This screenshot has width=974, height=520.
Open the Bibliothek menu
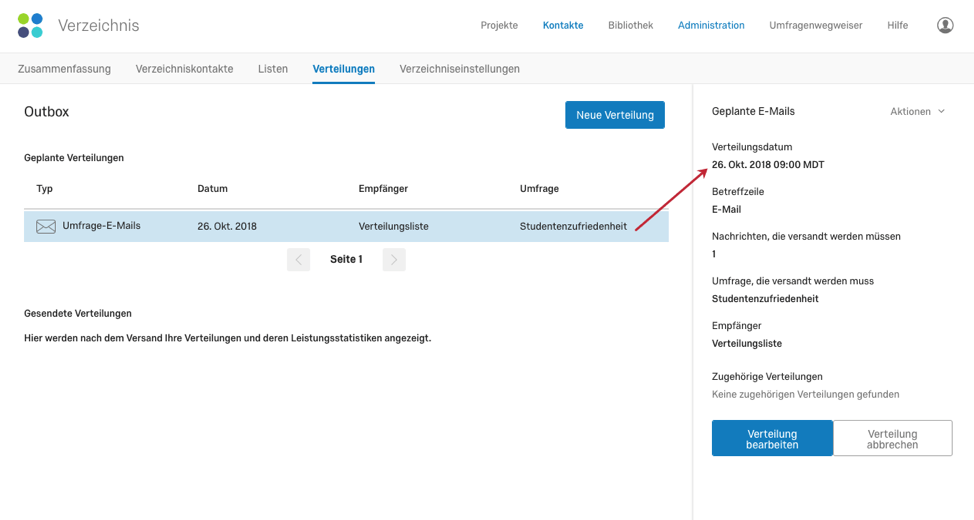(630, 25)
